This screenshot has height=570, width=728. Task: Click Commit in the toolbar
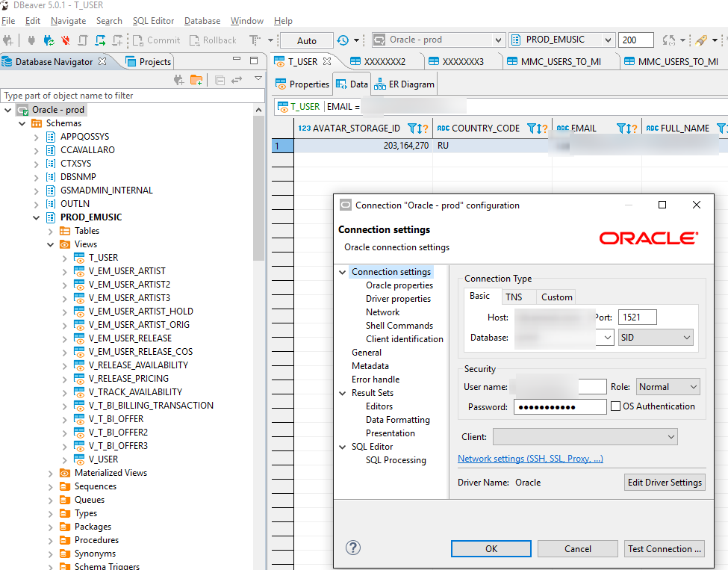pos(157,40)
